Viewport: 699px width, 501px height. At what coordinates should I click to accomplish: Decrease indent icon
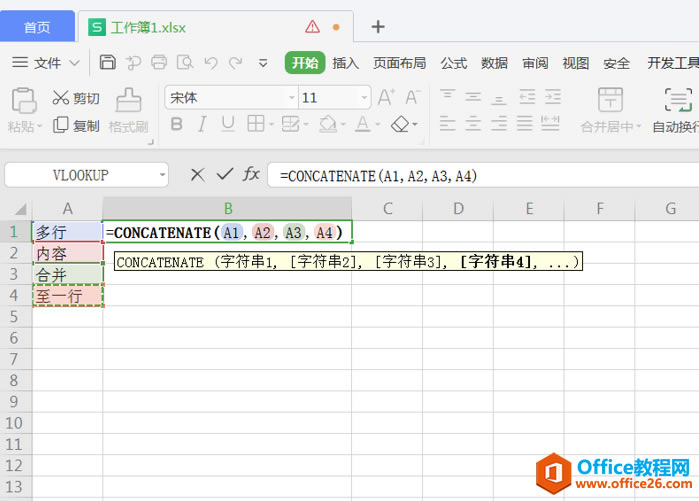tap(527, 96)
